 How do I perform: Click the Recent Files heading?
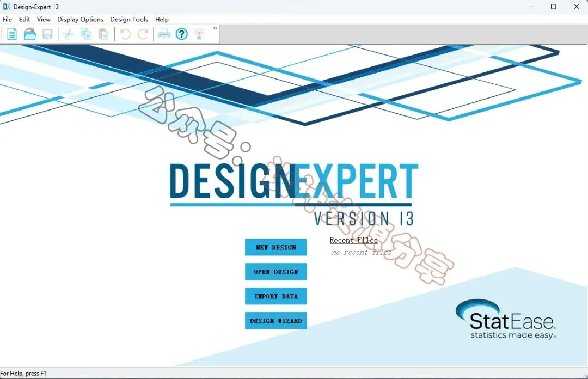pyautogui.click(x=354, y=240)
